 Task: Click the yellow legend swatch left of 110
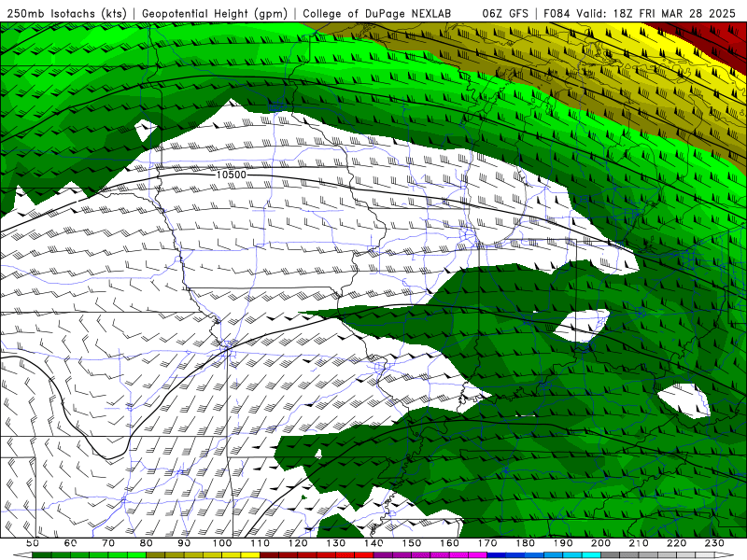pyautogui.click(x=250, y=555)
